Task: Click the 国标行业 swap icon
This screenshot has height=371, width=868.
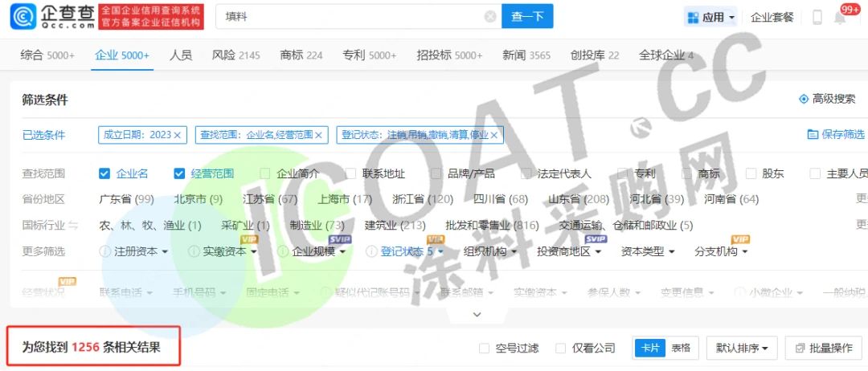Action: coord(73,226)
